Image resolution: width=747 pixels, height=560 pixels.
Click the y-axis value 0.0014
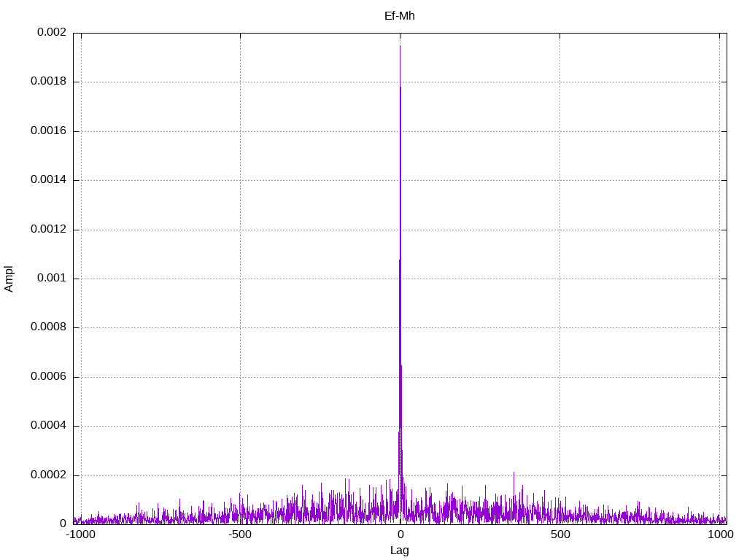coord(48,180)
